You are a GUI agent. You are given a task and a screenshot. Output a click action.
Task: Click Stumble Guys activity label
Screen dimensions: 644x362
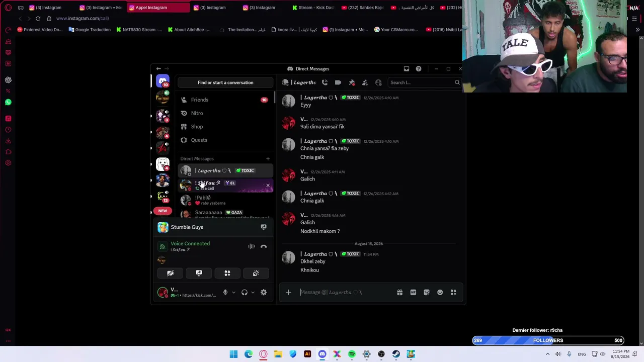(x=187, y=227)
